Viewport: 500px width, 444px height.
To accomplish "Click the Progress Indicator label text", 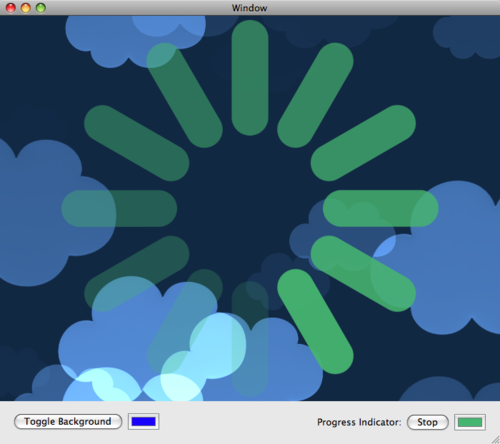I will coord(359,422).
